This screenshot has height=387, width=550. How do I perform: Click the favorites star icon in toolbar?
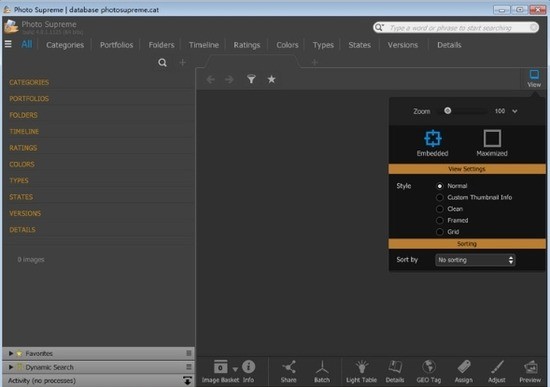pos(271,79)
